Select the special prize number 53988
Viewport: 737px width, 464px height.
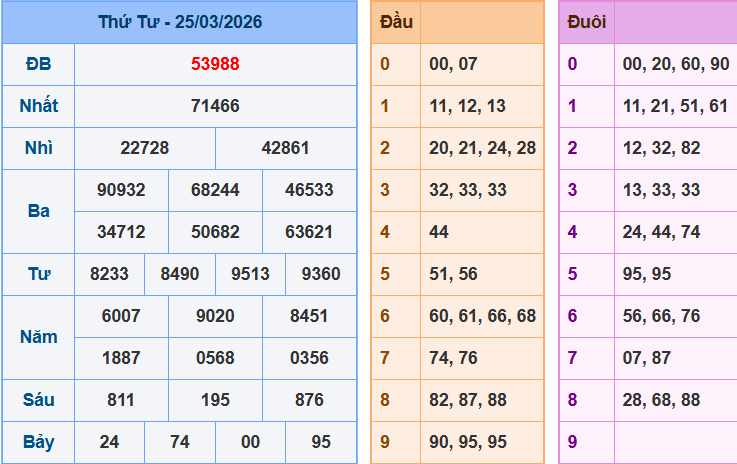215,64
